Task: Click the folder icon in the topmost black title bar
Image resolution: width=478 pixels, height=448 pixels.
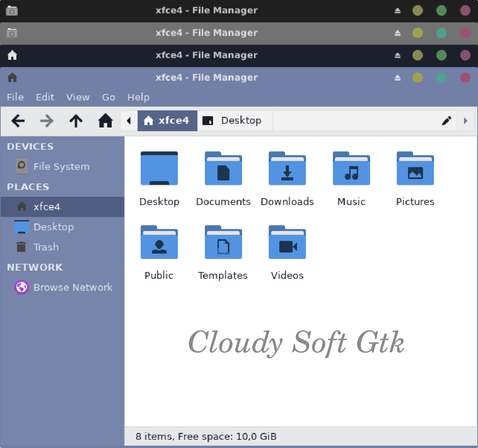Action: pyautogui.click(x=12, y=11)
